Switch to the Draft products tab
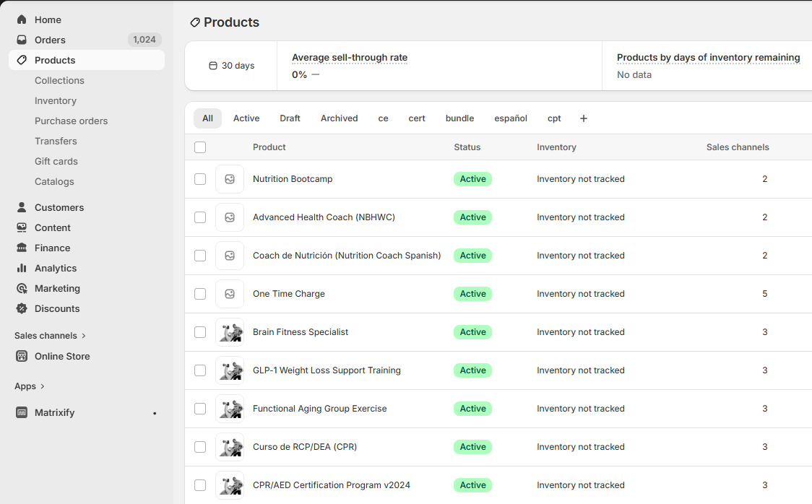 [x=290, y=118]
